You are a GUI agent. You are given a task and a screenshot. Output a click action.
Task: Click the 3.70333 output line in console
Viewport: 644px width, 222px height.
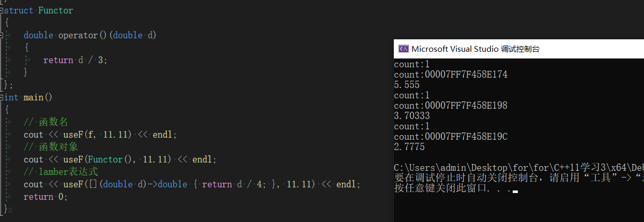point(411,116)
